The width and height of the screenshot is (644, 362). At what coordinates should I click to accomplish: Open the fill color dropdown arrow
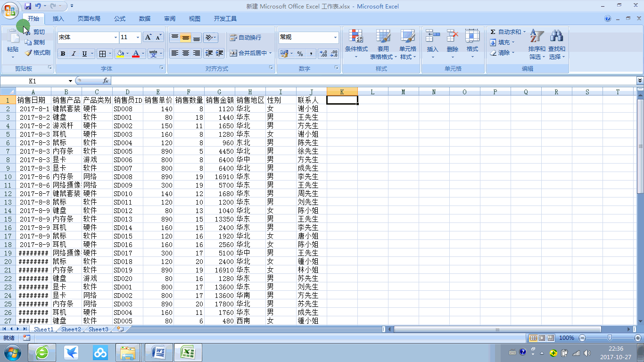click(127, 53)
